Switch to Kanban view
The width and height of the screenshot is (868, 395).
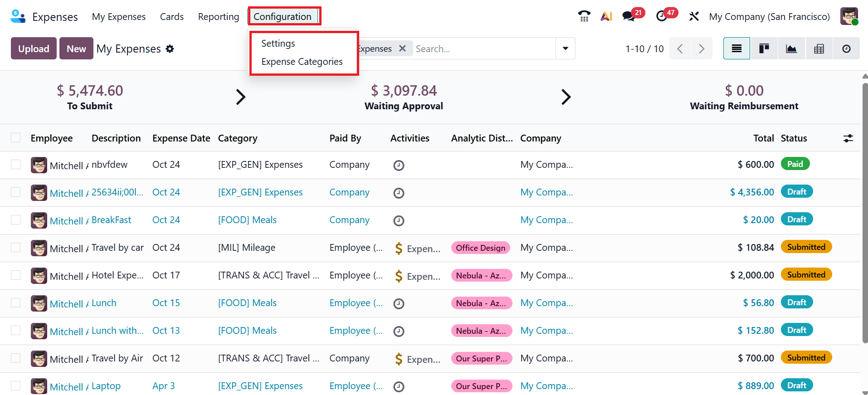(764, 49)
